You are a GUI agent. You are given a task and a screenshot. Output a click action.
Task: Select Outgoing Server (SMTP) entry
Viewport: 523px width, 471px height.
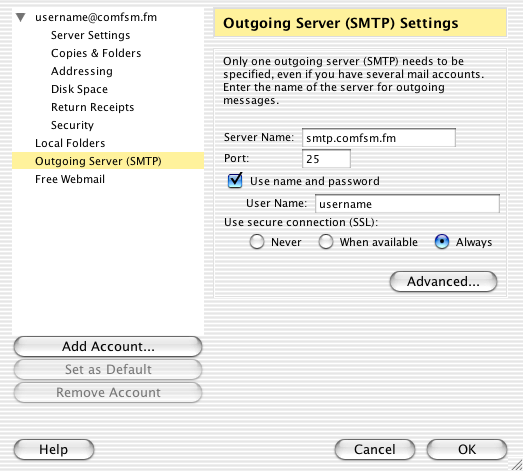[108, 161]
